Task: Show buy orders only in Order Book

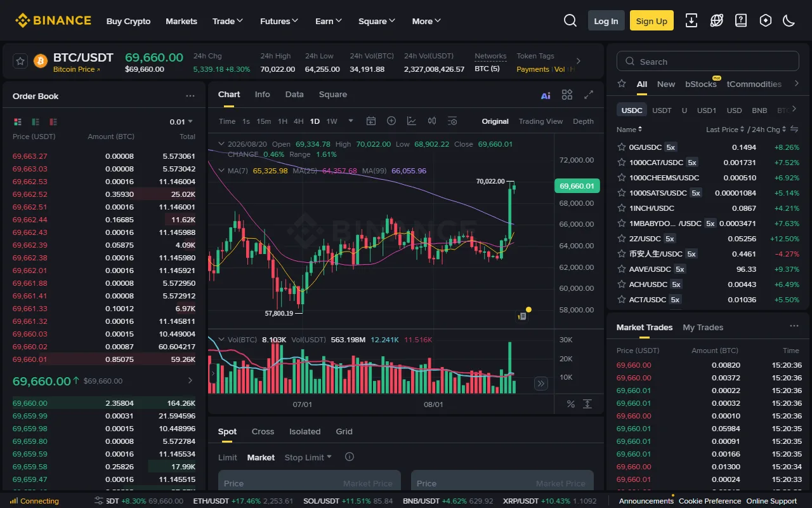Action: point(36,121)
